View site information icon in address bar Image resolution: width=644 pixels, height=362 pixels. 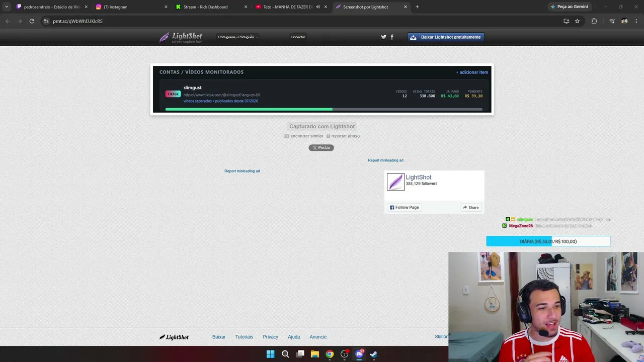coord(46,21)
